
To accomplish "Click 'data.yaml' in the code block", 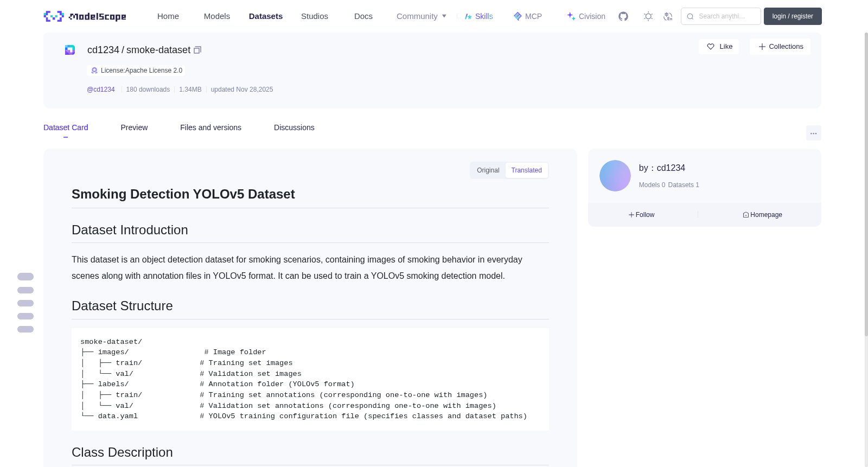I will [118, 416].
